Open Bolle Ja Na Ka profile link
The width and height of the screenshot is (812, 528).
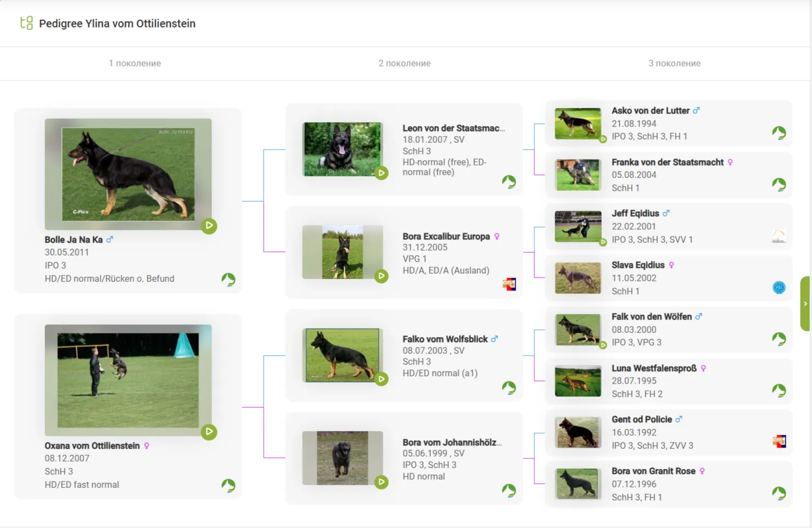[x=74, y=240]
